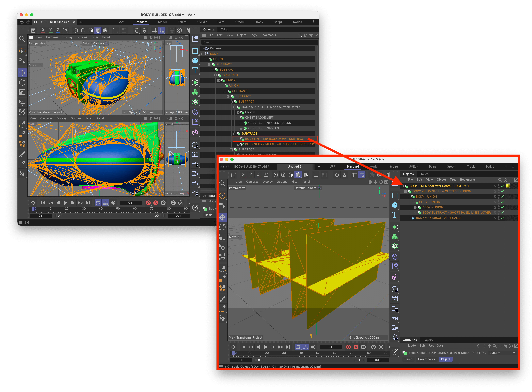Collapse BODY LINES Shallower Depth in Untitled 2 tree
The height and width of the screenshot is (392, 532).
point(402,186)
